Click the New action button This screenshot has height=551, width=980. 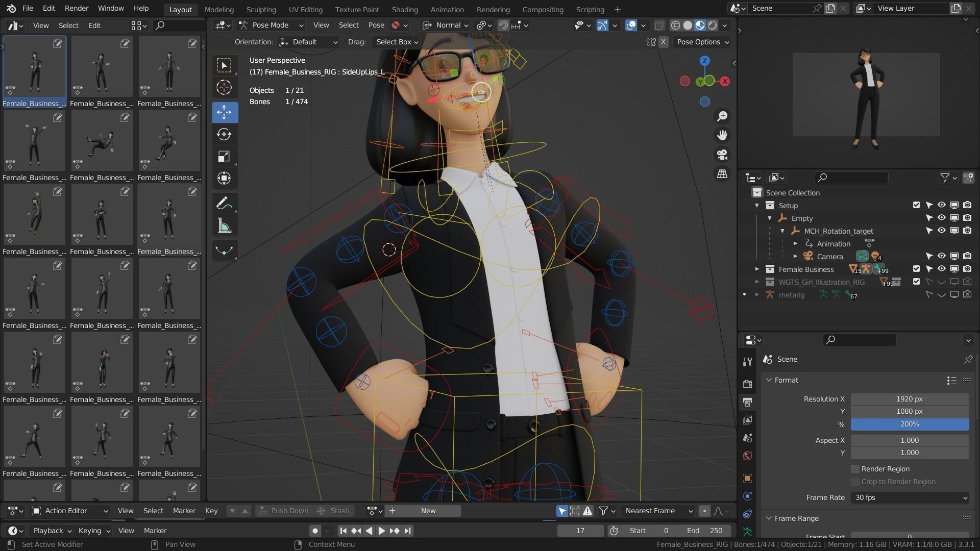pyautogui.click(x=428, y=511)
